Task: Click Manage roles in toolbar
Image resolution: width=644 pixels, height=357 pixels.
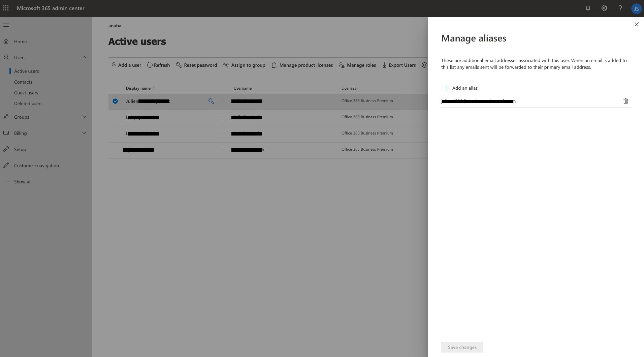Action: click(357, 65)
